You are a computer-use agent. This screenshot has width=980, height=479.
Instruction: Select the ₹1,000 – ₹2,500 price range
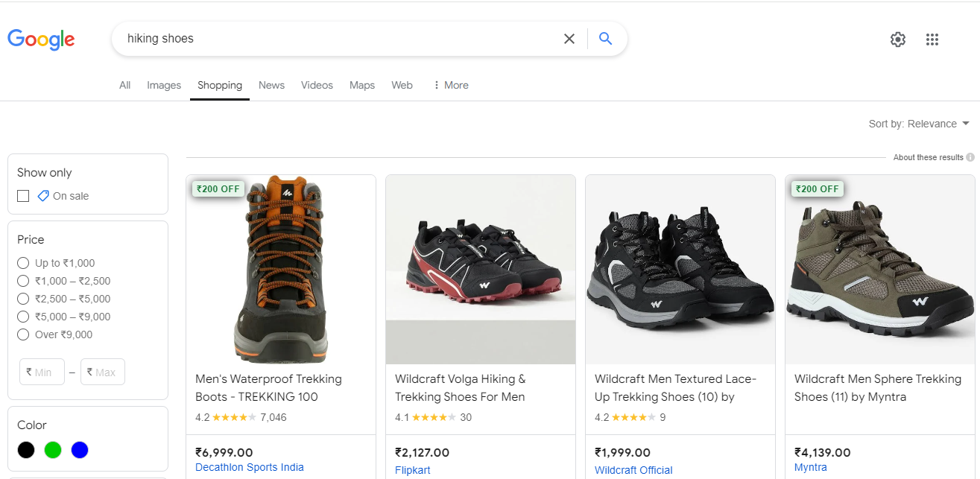coord(23,281)
